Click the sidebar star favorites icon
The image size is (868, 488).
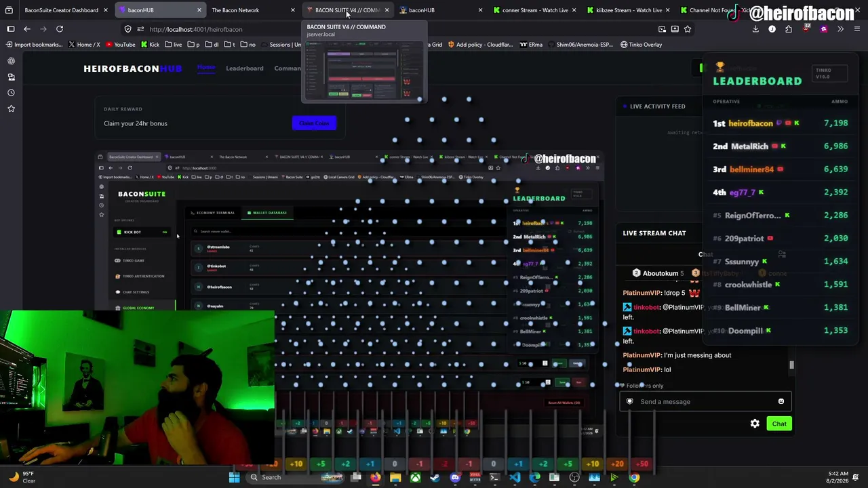[11, 108]
